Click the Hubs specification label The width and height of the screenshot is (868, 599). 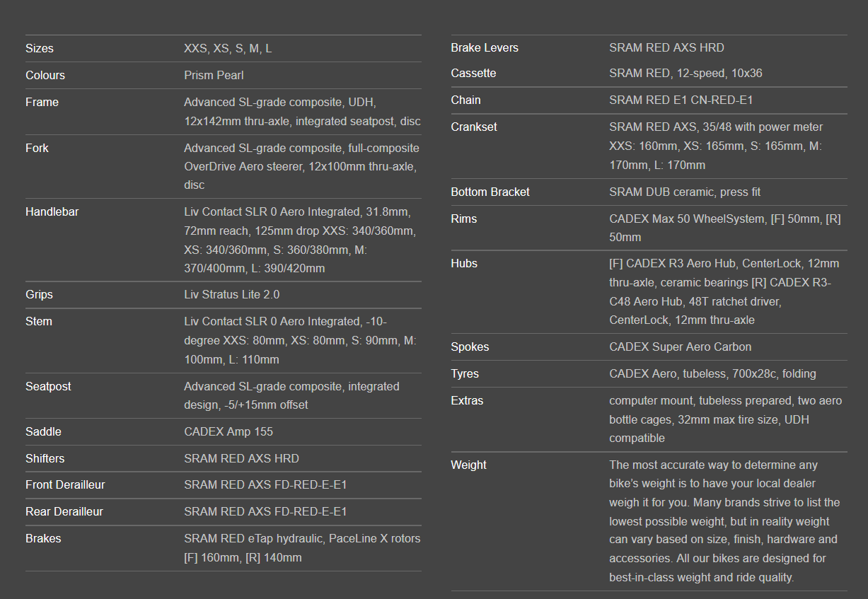click(464, 264)
